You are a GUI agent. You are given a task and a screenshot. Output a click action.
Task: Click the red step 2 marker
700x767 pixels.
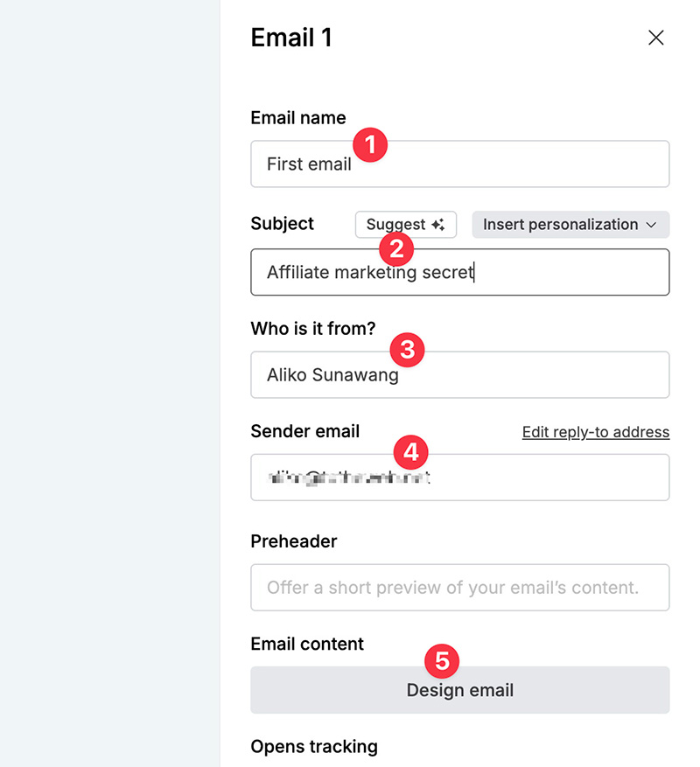click(396, 249)
